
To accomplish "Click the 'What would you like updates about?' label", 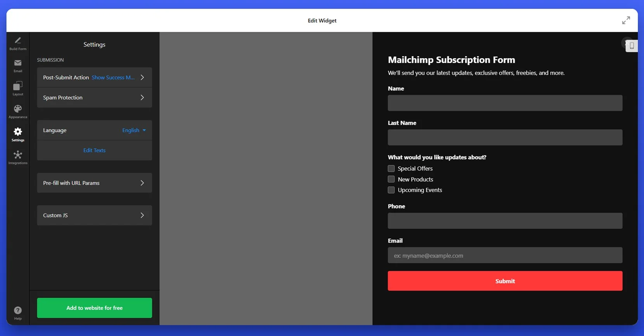I will coord(437,157).
